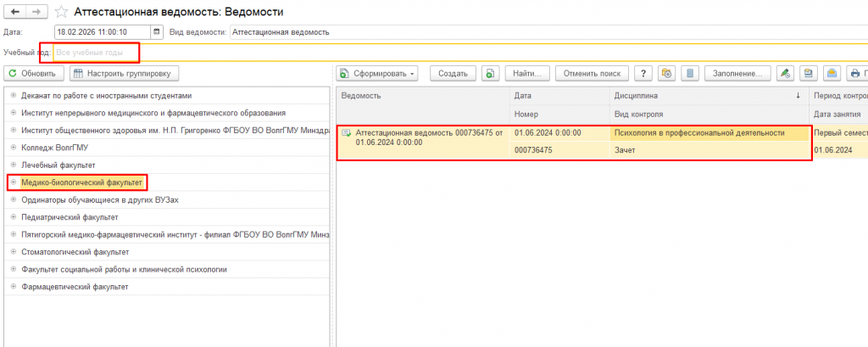Expand Педиатрический факультет tree node
868x347 pixels.
13,216
